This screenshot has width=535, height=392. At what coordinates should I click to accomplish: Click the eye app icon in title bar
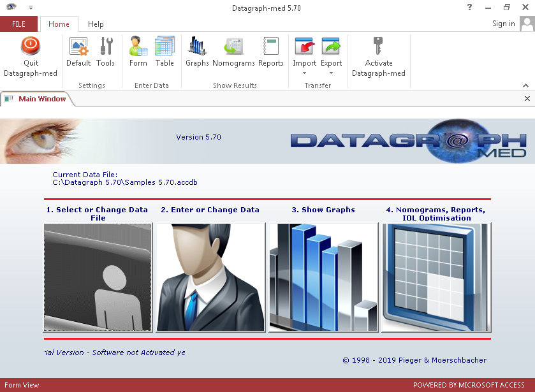(x=11, y=6)
